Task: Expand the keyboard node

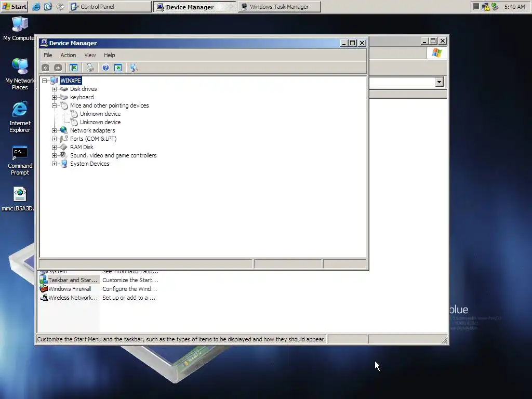Action: 54,97
